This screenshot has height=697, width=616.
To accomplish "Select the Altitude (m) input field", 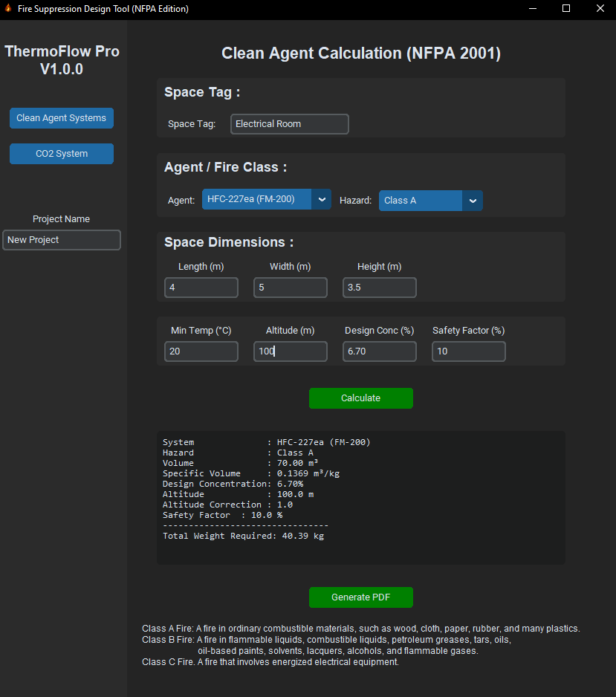I will coord(291,351).
